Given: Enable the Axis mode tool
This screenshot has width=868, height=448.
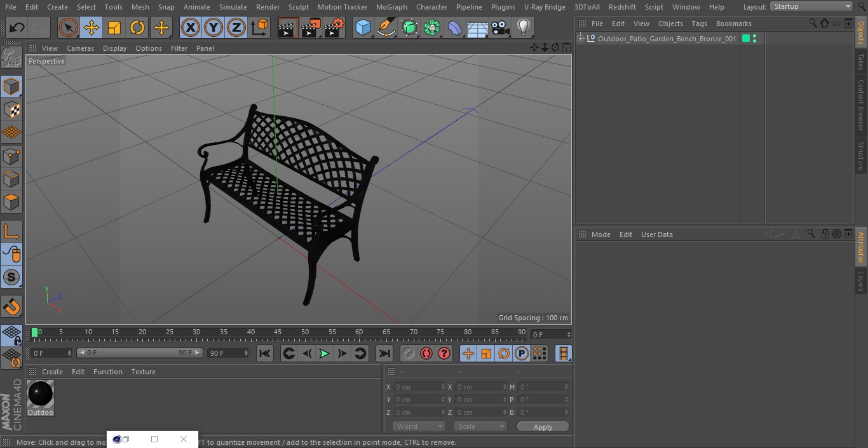Looking at the screenshot, I should [x=11, y=231].
